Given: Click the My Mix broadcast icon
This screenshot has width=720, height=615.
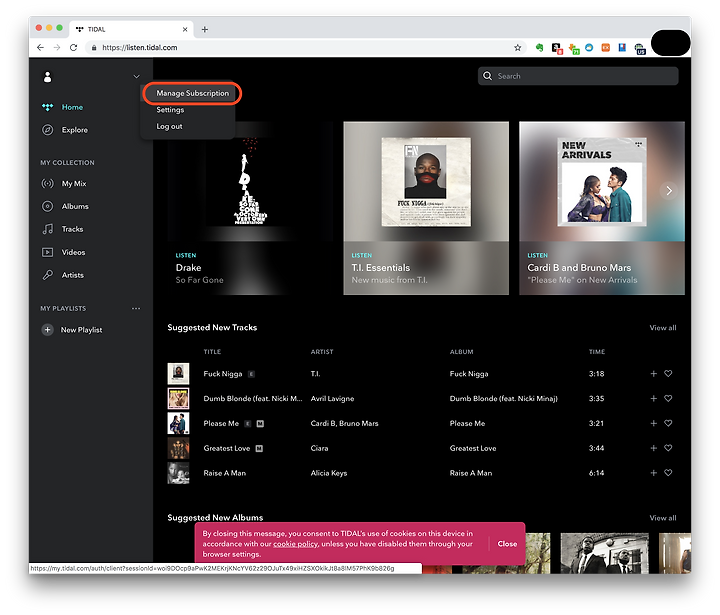Looking at the screenshot, I should pos(48,184).
